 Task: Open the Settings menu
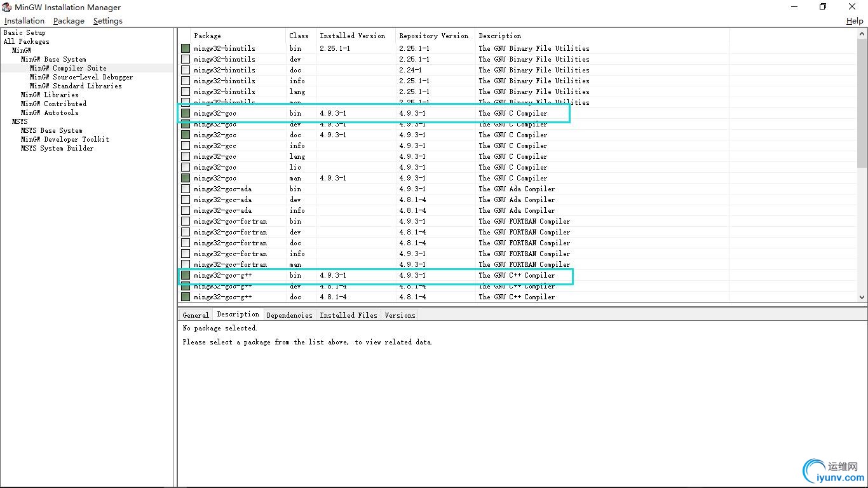[x=107, y=21]
